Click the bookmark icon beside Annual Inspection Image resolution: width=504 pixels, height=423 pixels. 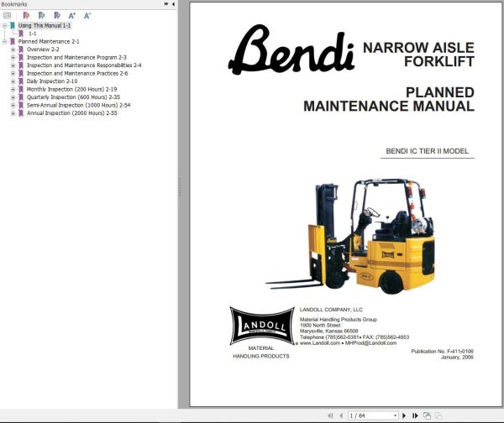point(21,113)
